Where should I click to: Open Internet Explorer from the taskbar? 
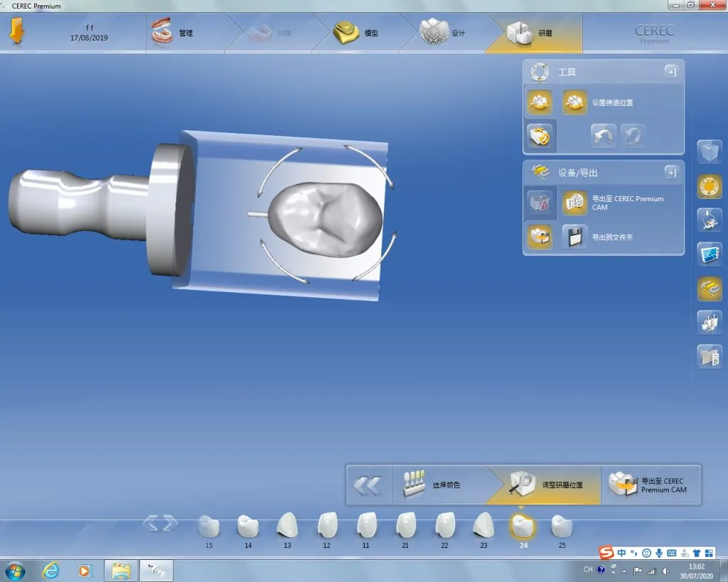pos(51,570)
